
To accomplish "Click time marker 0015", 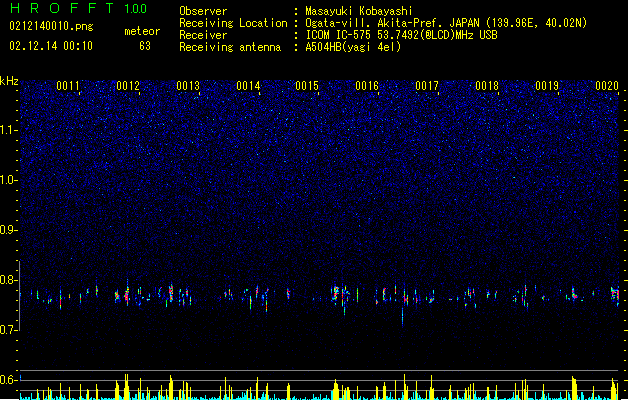I will [307, 86].
